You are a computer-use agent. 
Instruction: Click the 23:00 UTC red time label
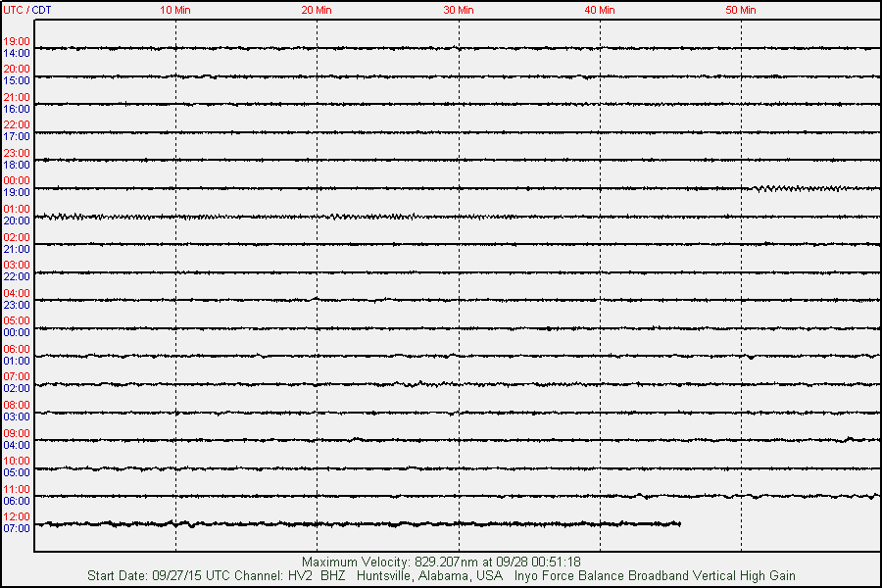(x=17, y=153)
